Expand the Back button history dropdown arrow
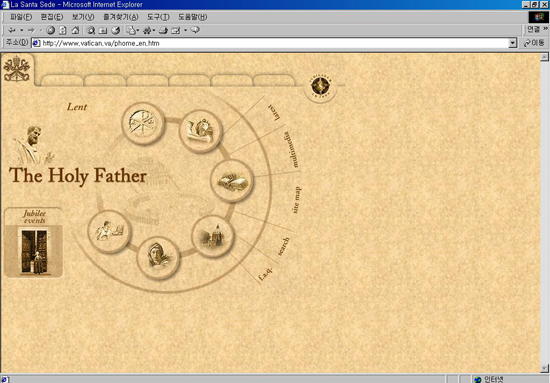Screen dimensions: 550x383 point(21,31)
